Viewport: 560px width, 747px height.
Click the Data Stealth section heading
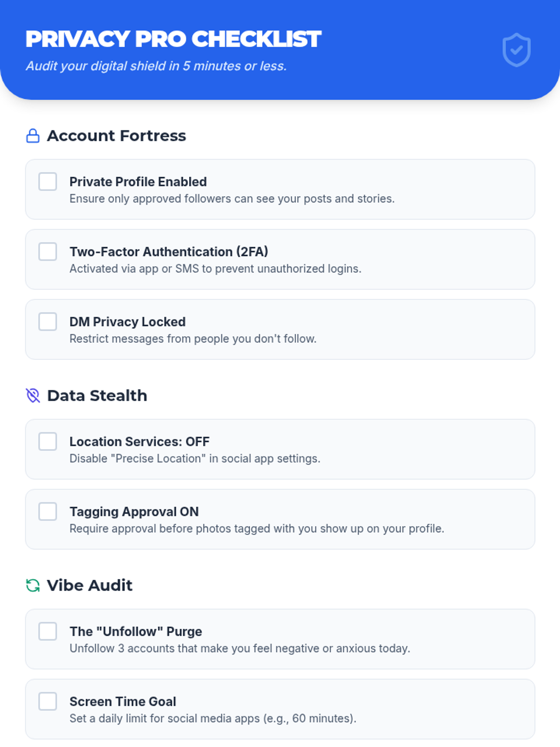[x=97, y=395]
